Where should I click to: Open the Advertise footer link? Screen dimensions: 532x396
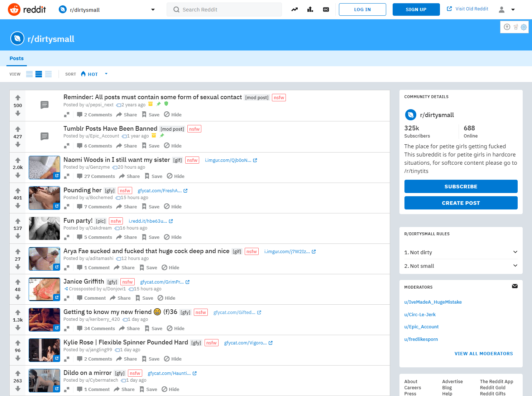click(x=452, y=382)
